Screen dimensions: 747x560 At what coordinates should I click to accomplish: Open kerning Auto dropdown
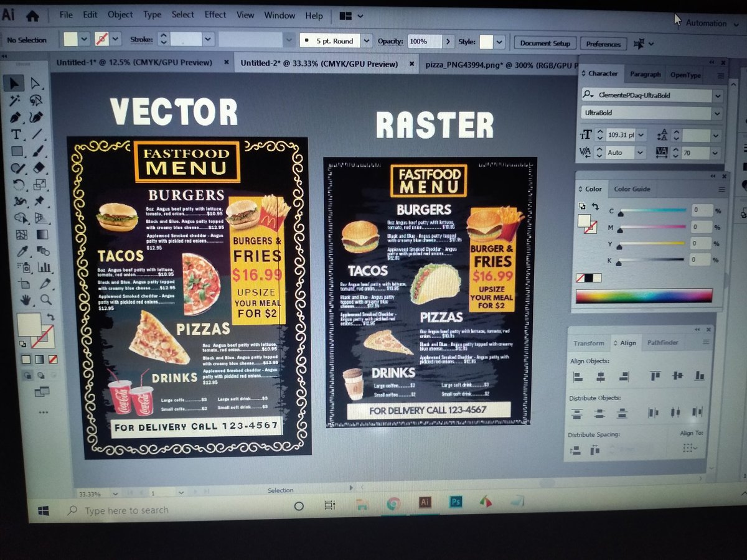click(641, 152)
